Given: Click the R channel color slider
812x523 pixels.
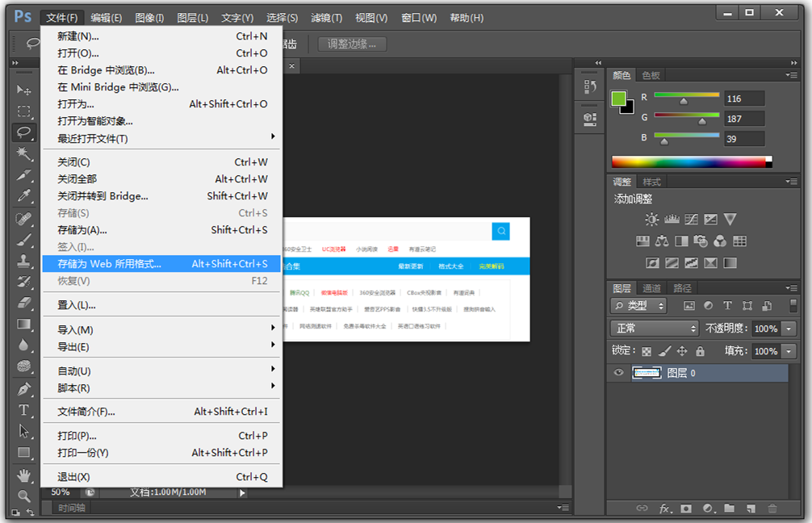Looking at the screenshot, I should click(687, 95).
